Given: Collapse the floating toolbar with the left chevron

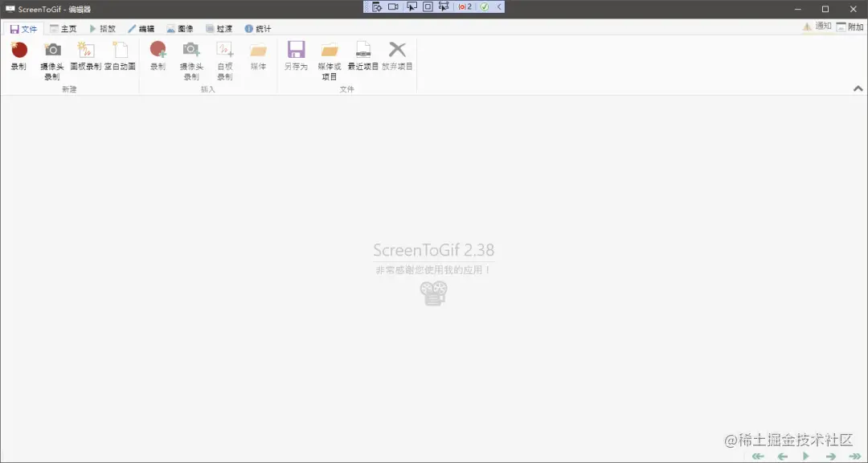Looking at the screenshot, I should (x=499, y=6).
